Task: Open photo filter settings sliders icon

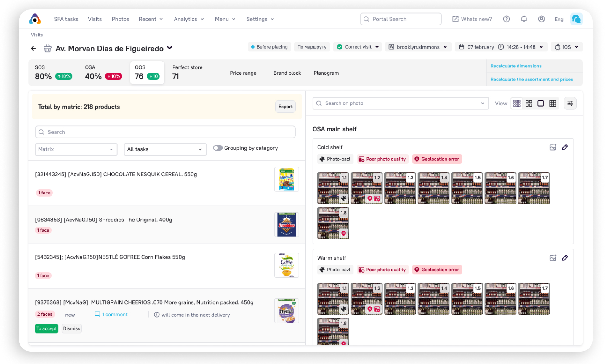Action: coord(570,103)
